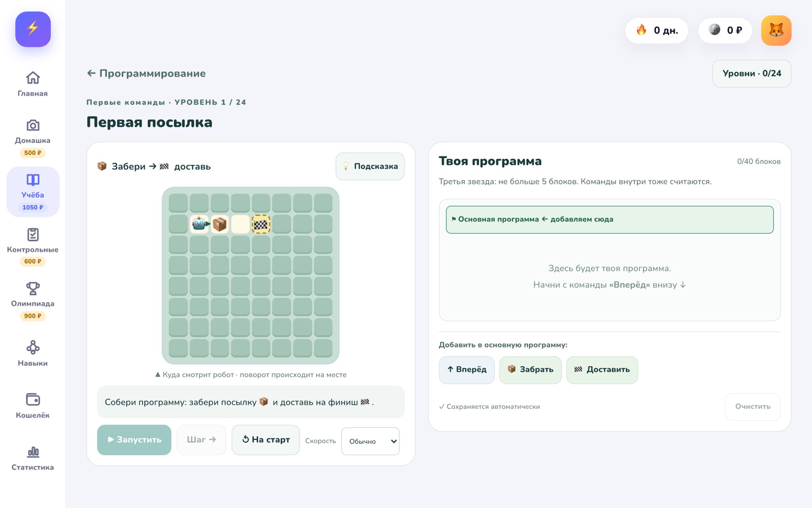812x508 pixels.
Task: Reset robot with На старт
Action: point(266,440)
